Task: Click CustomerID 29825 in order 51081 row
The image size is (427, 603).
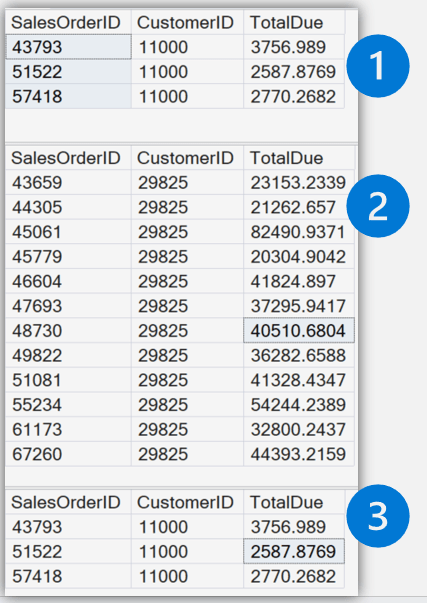Action: click(187, 380)
